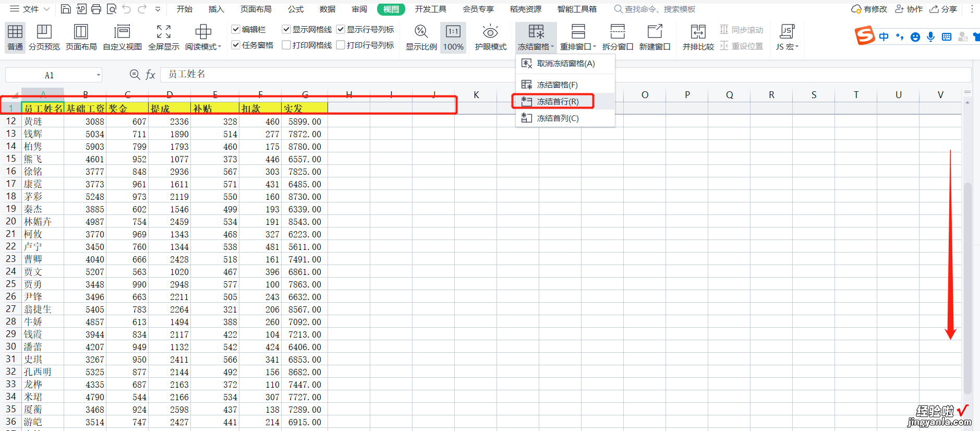Click the command search box (查找命令)
The image size is (980, 431).
tap(655, 9)
